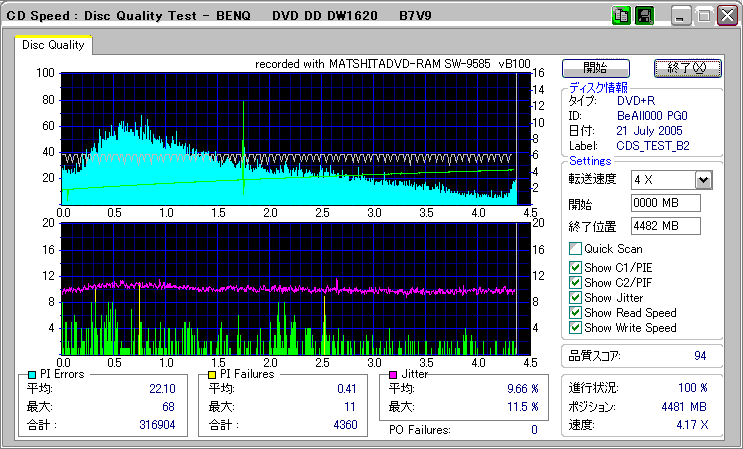Image resolution: width=743 pixels, height=449 pixels.
Task: Enable the Quick Scan checkbox
Action: [575, 249]
